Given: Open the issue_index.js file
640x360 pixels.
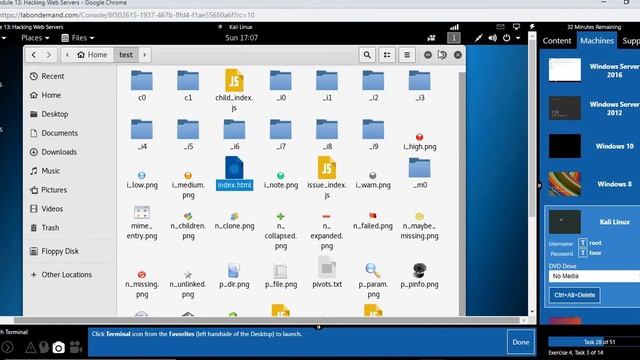Looking at the screenshot, I should point(327,178).
